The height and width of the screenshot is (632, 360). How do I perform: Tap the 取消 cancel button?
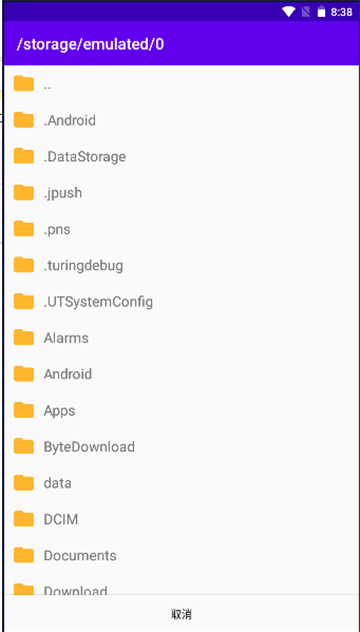pos(181,614)
